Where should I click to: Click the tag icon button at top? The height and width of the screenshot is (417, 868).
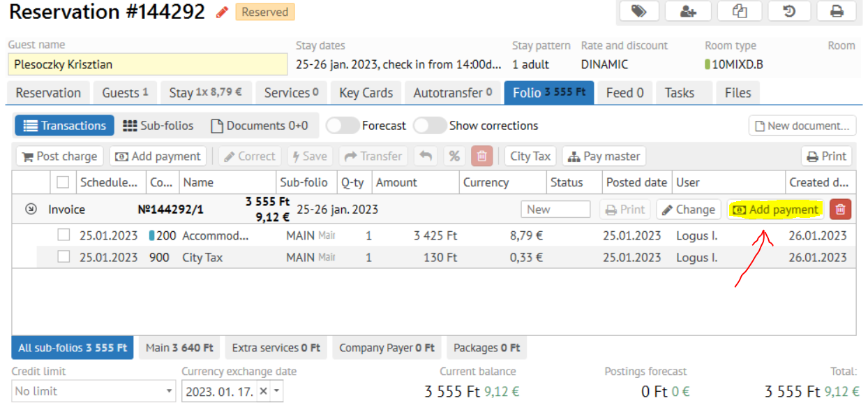tap(638, 11)
